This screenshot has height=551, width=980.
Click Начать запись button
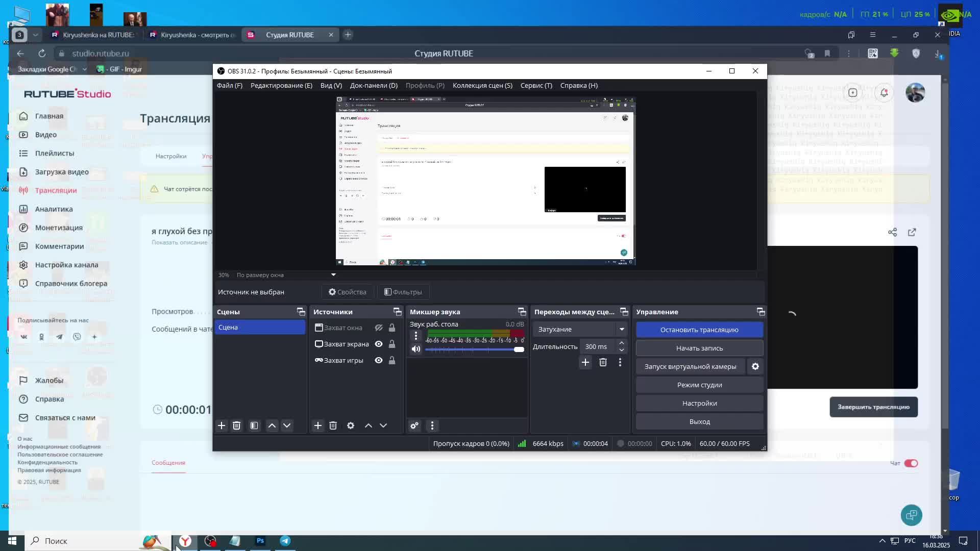tap(699, 348)
